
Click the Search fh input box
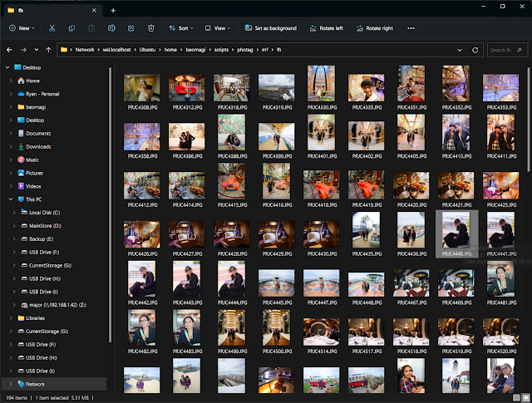point(507,50)
